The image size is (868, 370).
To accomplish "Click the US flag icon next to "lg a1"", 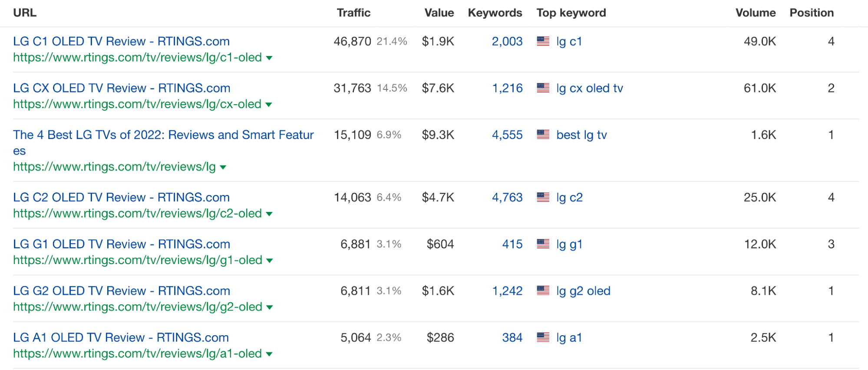I will point(542,338).
